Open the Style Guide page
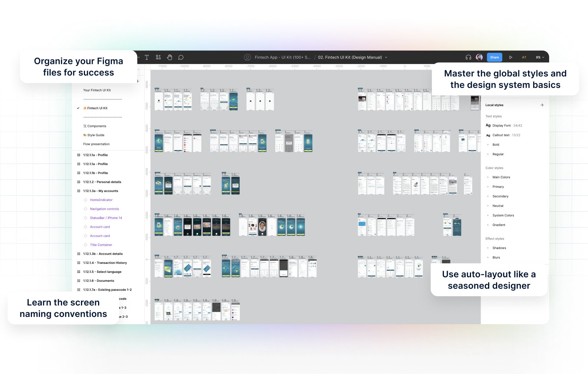The height and width of the screenshot is (374, 588). click(x=94, y=135)
